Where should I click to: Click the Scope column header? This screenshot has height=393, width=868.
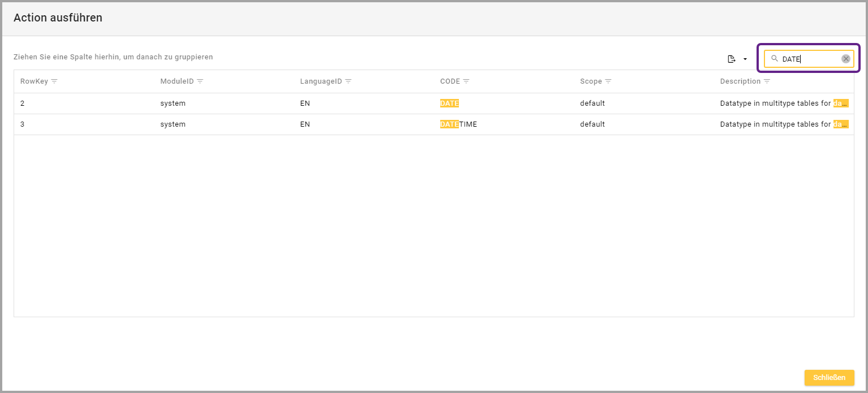point(591,81)
